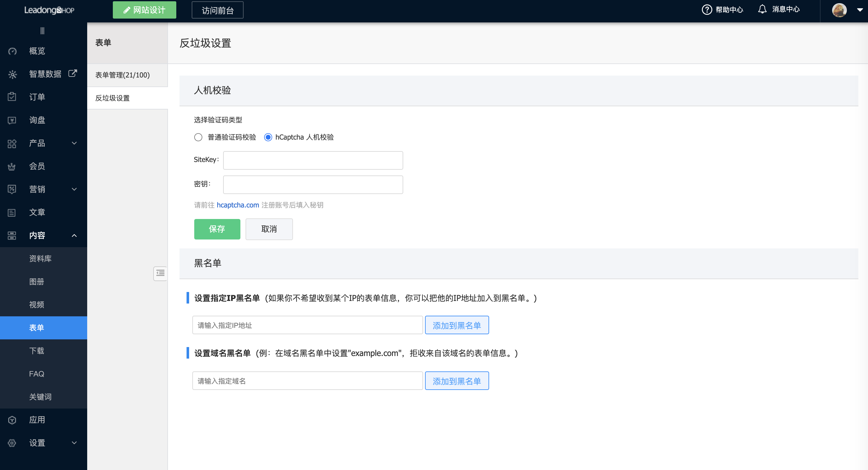Screen dimensions: 868x470
Task: Select 普通验证码校验 radio option
Action: [198, 137]
